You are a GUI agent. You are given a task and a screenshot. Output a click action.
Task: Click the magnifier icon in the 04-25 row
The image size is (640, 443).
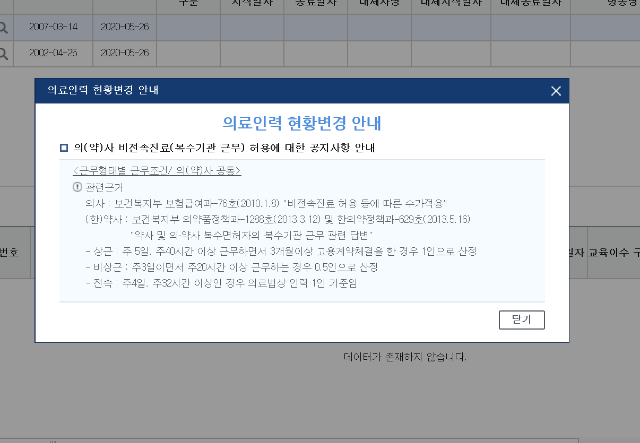(x=3, y=53)
